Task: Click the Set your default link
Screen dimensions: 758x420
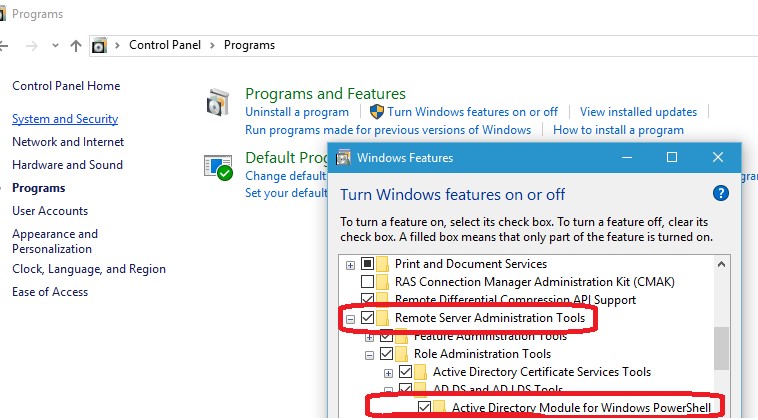Action: pos(286,193)
